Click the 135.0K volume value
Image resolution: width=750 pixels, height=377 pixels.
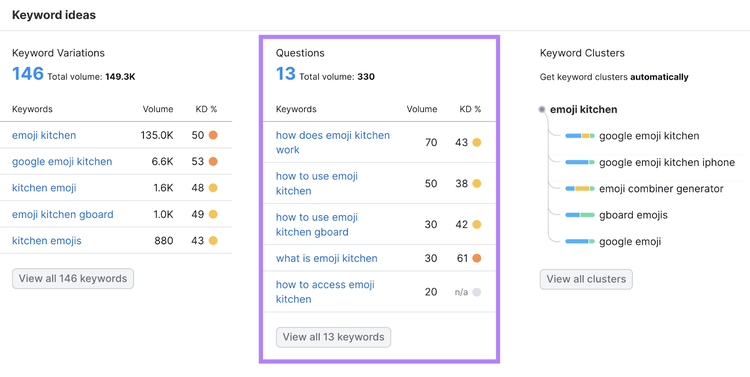(157, 135)
